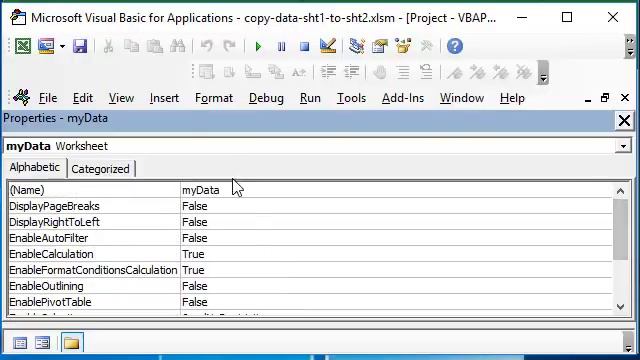Toggle Design Mode icon

click(328, 46)
